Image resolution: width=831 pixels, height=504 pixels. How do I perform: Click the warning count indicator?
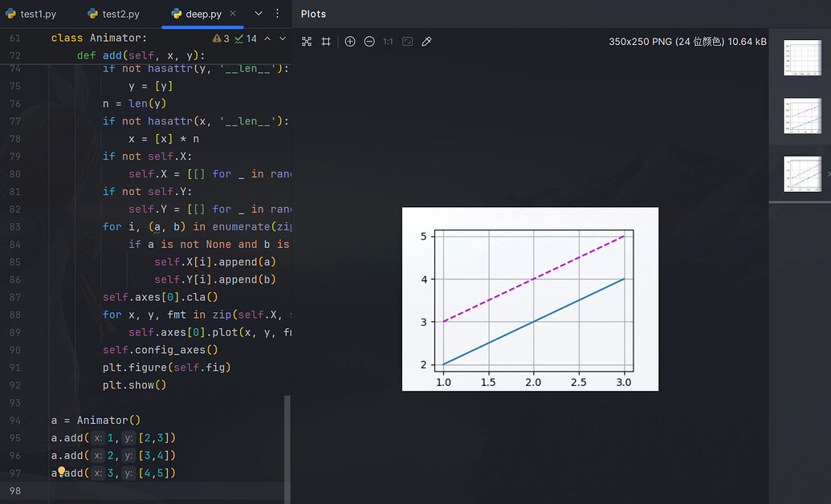coord(222,39)
